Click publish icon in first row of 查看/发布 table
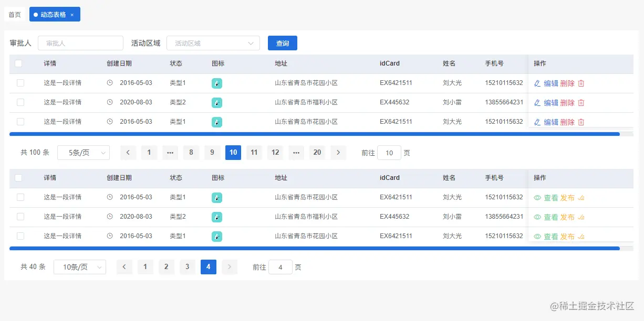Screen dimensions: 644x321 click(x=581, y=198)
